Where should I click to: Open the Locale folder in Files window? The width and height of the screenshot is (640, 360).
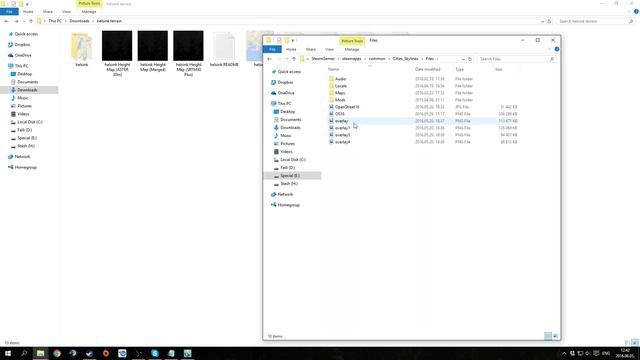coord(341,86)
